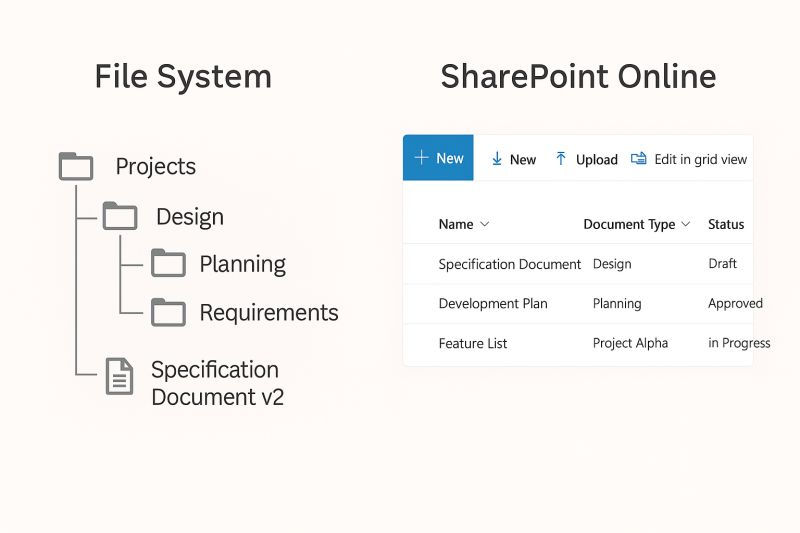Open the Specification Document list row
Image resolution: width=800 pixels, height=533 pixels.
(578, 264)
